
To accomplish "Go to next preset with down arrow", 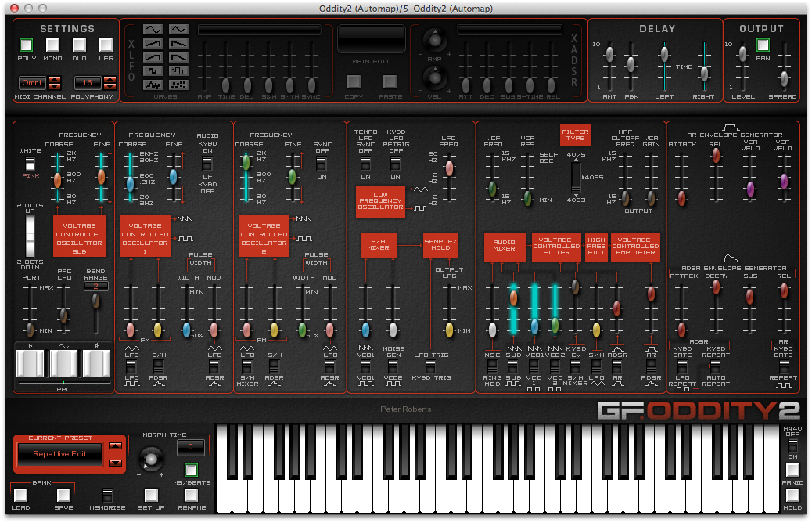I will pos(116,463).
